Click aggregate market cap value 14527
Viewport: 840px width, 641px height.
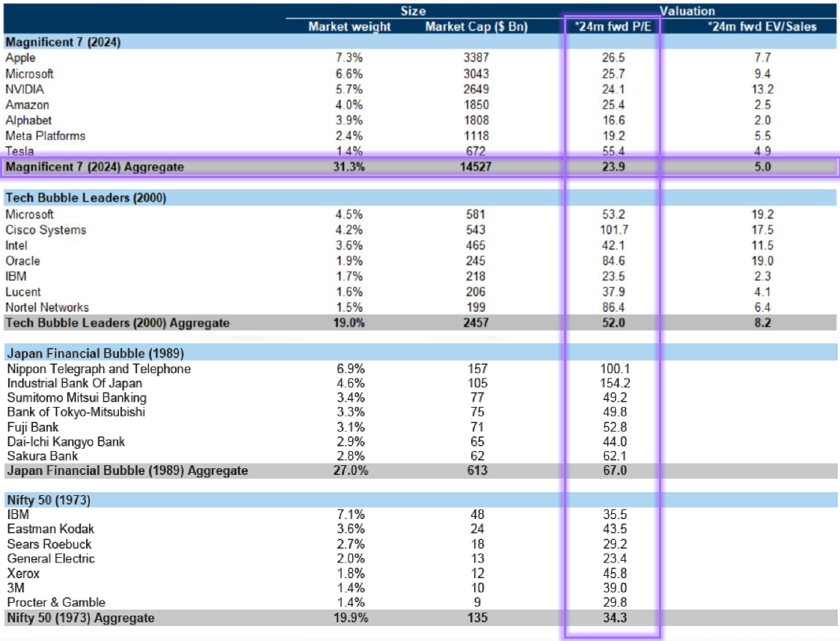(x=476, y=167)
